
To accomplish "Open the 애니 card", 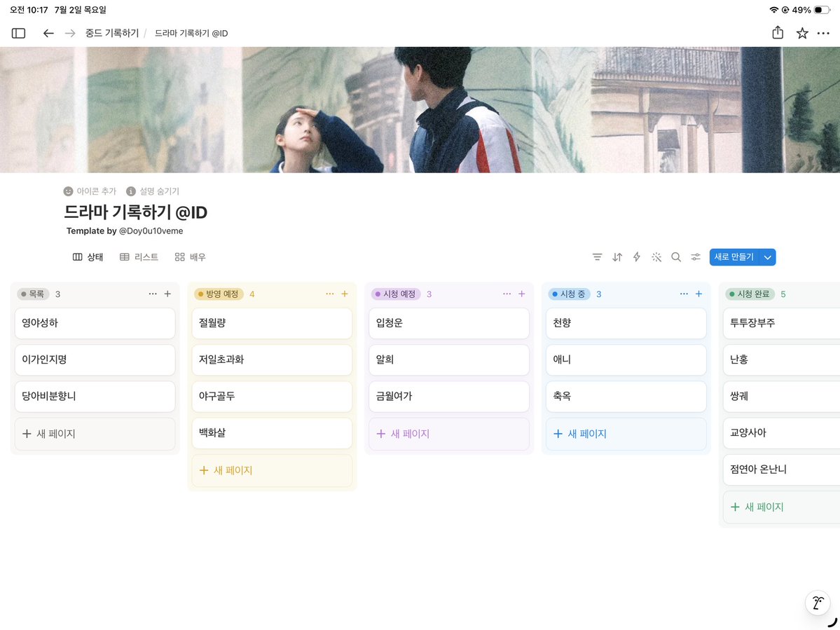I will [x=626, y=360].
